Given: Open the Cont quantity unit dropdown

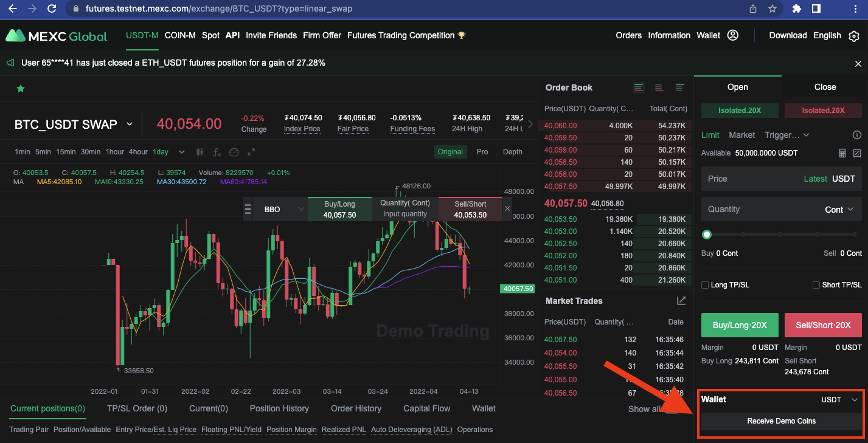Looking at the screenshot, I should 839,209.
